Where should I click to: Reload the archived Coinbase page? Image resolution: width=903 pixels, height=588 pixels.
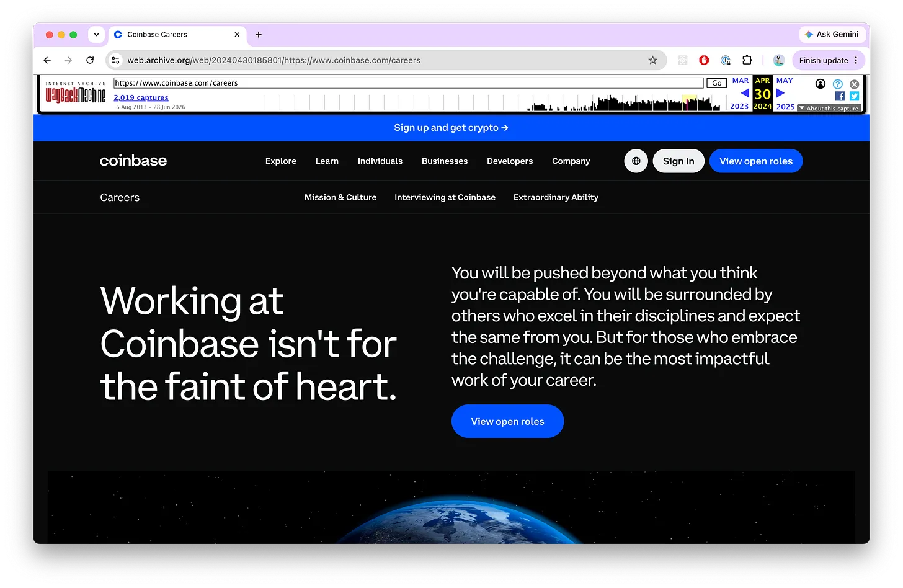(x=90, y=60)
